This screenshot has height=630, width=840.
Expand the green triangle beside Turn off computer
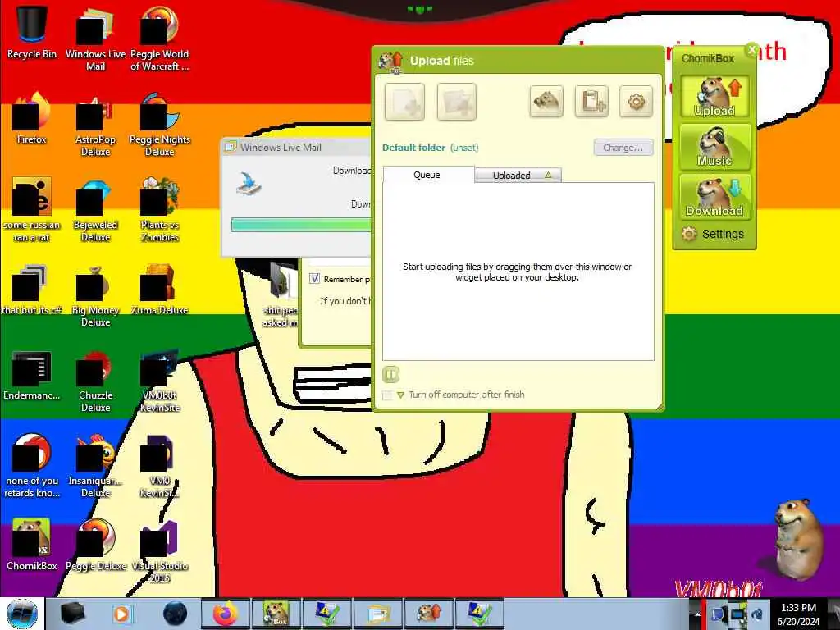click(400, 395)
